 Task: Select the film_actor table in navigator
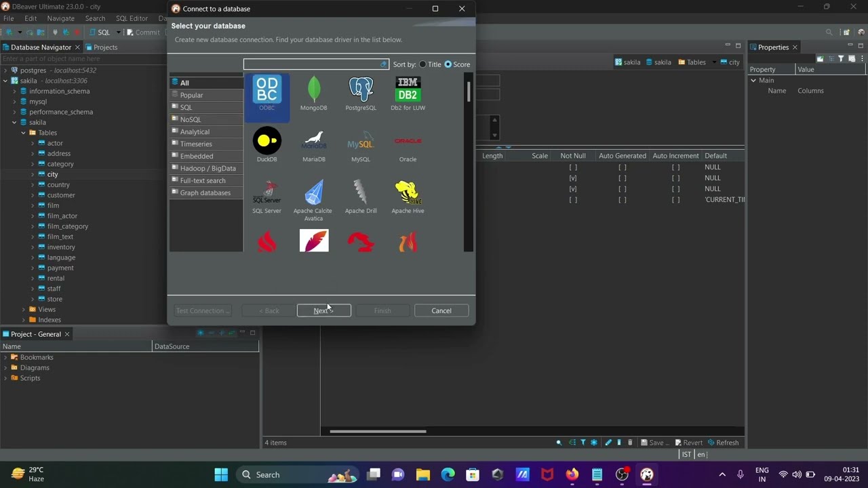(x=62, y=216)
